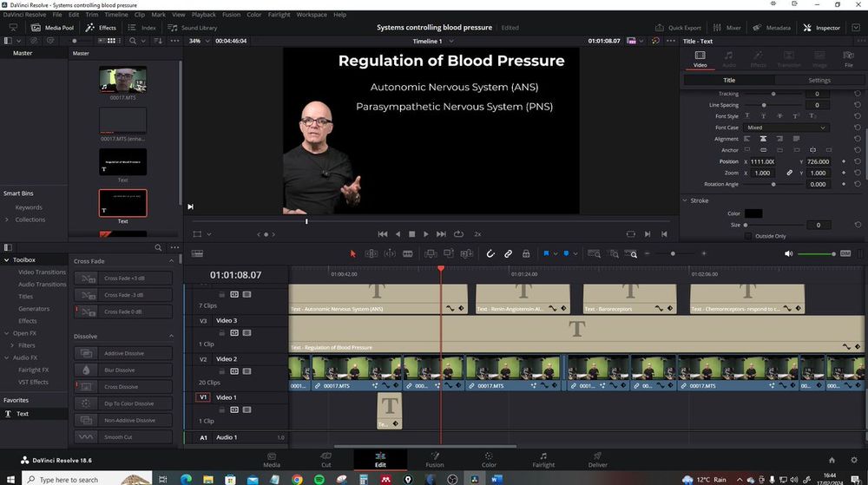Click the Quick Export button
This screenshot has width=868, height=485.
678,28
